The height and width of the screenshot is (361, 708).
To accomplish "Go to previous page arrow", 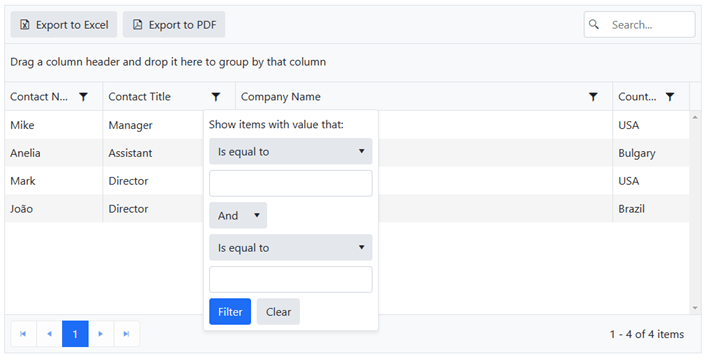I will pyautogui.click(x=49, y=334).
